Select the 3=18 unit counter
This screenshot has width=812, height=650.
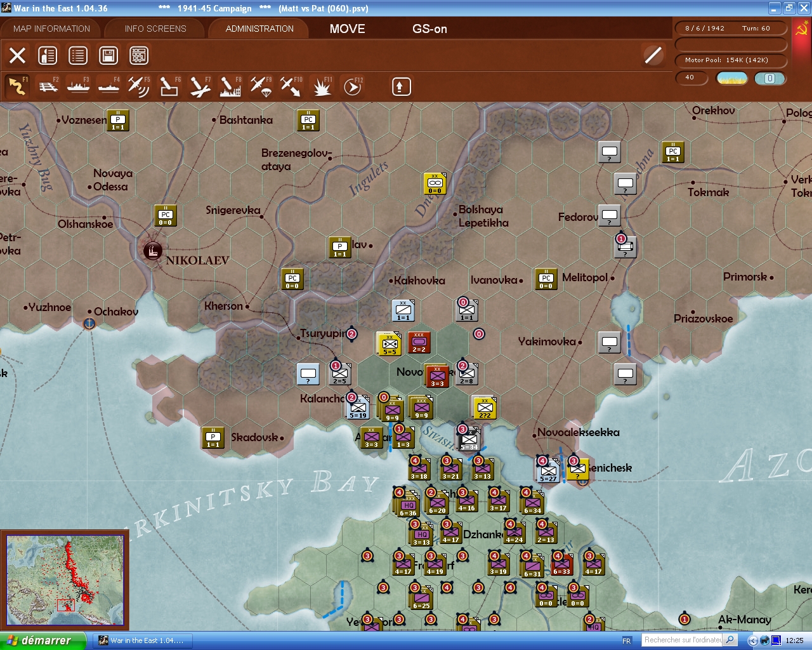[x=419, y=469]
